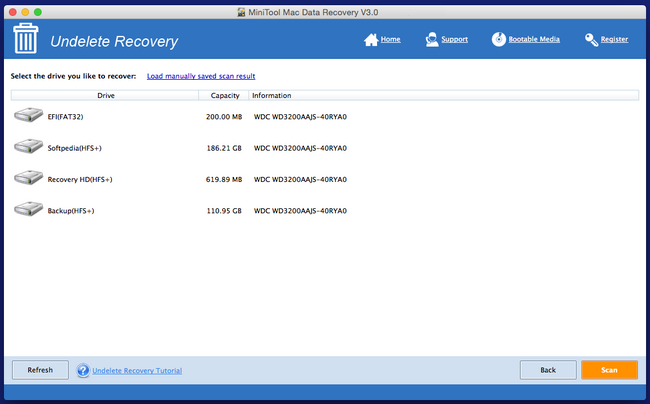Close the window with red button

pyautogui.click(x=12, y=12)
